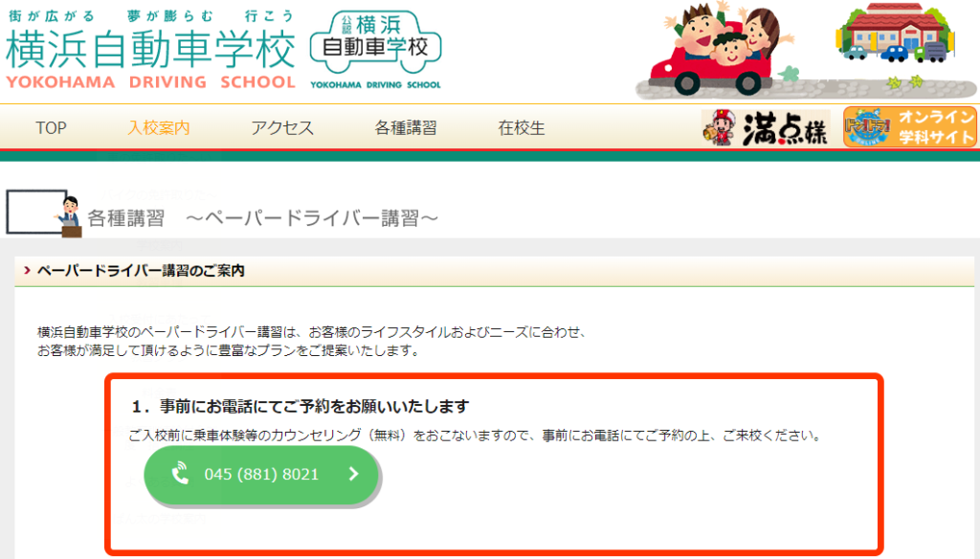Select the 各種講習 menu item
The width and height of the screenshot is (980, 559).
406,128
